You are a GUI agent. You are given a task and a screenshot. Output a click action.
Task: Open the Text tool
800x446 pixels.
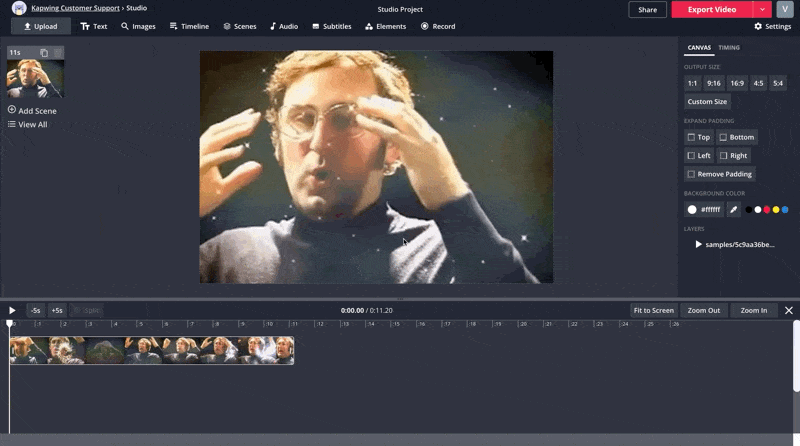click(93, 26)
